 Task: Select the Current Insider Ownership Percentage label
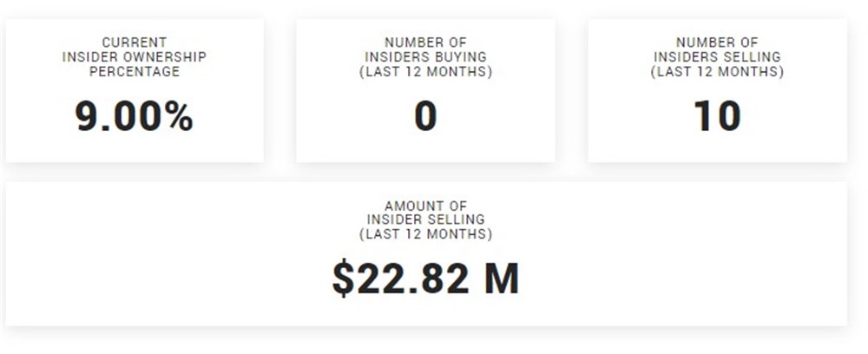[x=134, y=57]
